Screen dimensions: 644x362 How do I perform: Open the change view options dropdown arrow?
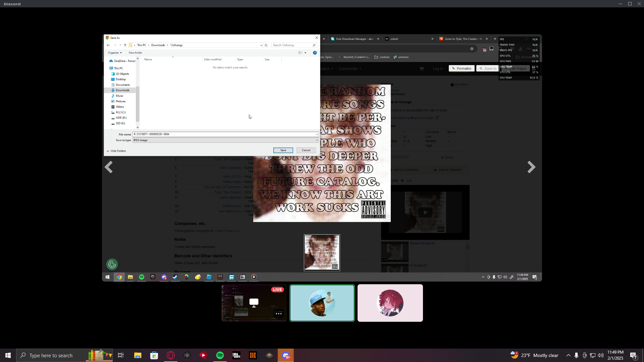[x=305, y=53]
